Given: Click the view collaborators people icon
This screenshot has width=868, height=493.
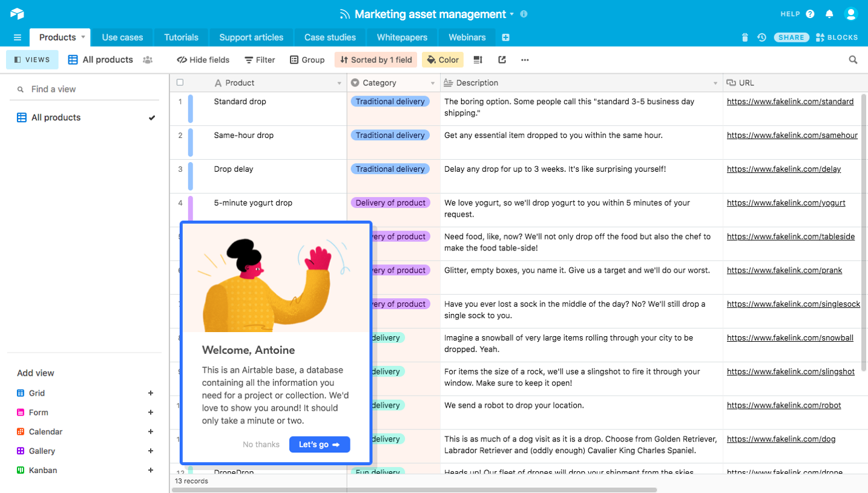Looking at the screenshot, I should point(148,60).
